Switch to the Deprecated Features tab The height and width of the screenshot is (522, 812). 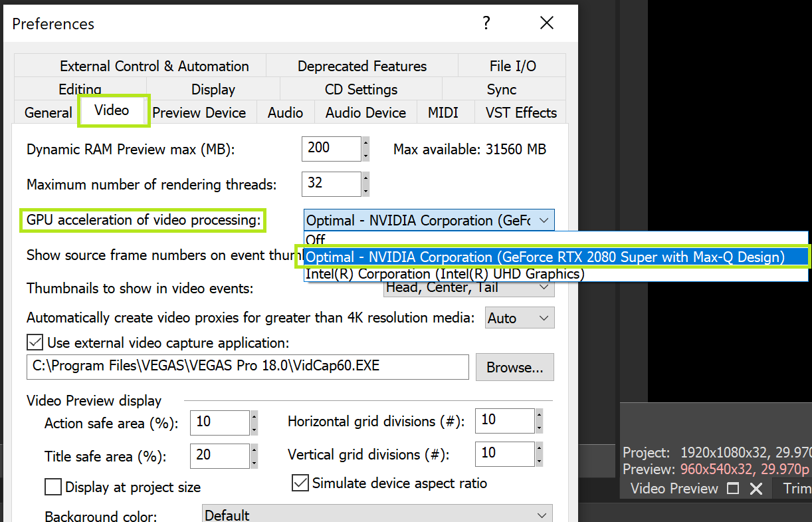362,66
